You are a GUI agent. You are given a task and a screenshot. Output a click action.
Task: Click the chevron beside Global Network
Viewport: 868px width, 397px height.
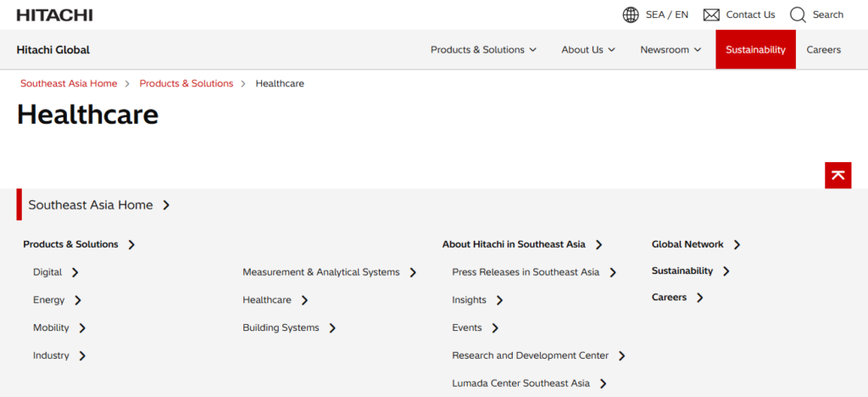pyautogui.click(x=737, y=245)
